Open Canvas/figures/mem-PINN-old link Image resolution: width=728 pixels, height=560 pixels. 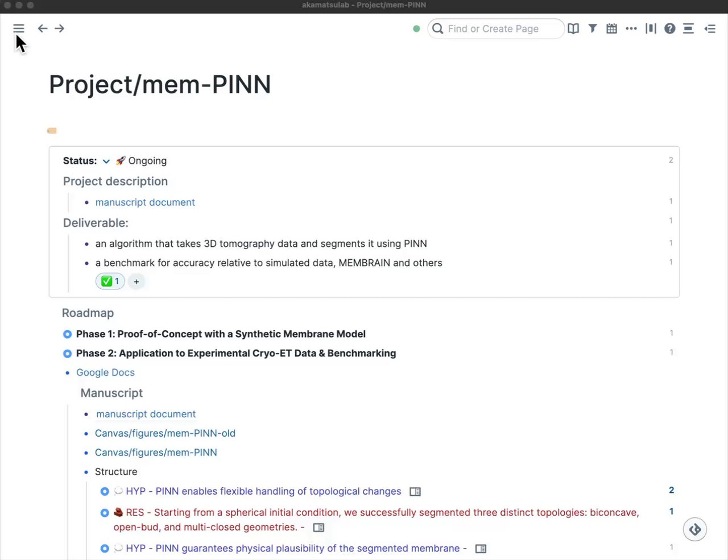165,433
